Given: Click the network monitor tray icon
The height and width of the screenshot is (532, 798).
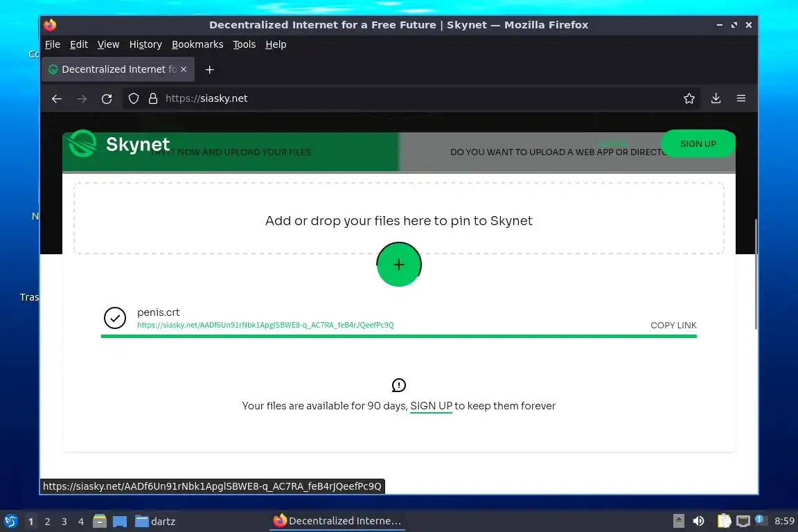Looking at the screenshot, I should (743, 522).
